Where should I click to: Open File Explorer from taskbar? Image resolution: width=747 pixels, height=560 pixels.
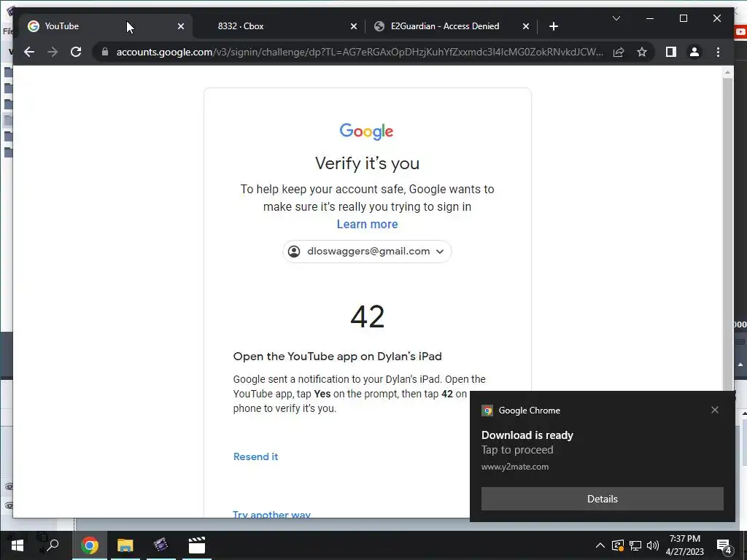tap(125, 545)
